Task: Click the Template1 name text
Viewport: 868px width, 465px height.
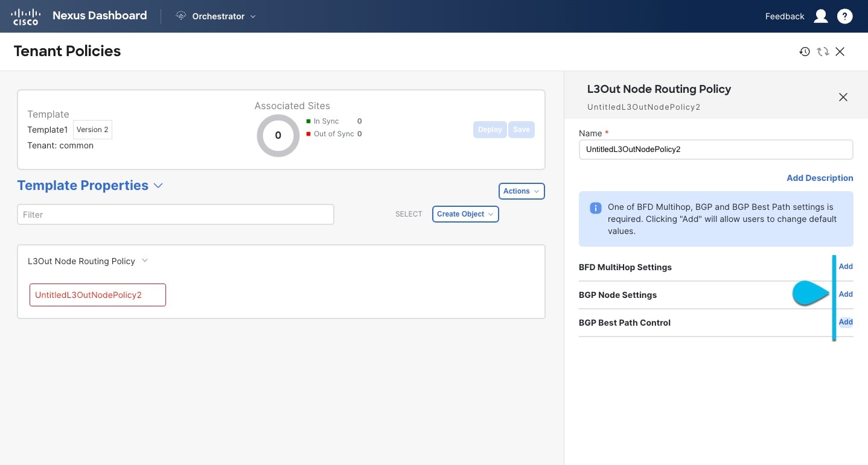Action: tap(48, 130)
